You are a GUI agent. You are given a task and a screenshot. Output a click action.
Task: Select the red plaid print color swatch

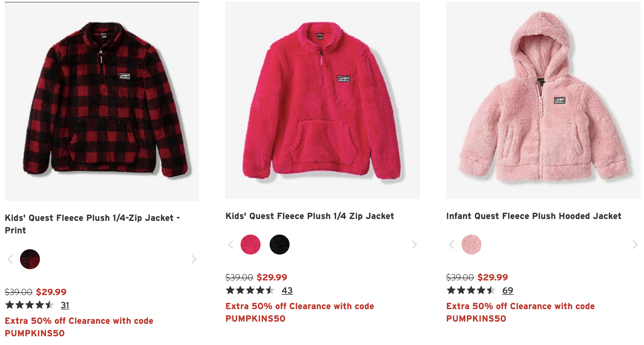[x=30, y=259]
